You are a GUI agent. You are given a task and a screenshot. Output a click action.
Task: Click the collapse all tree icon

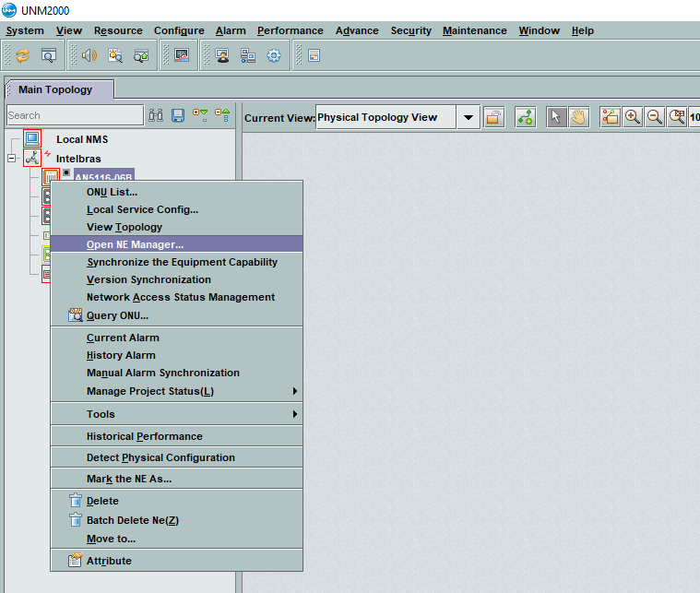[222, 115]
